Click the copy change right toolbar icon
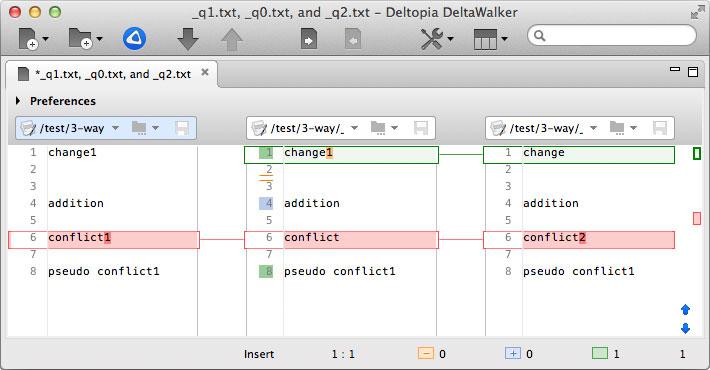 pos(309,39)
